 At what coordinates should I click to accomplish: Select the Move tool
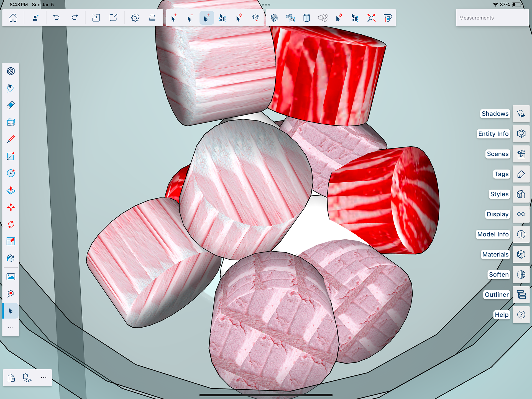click(11, 207)
